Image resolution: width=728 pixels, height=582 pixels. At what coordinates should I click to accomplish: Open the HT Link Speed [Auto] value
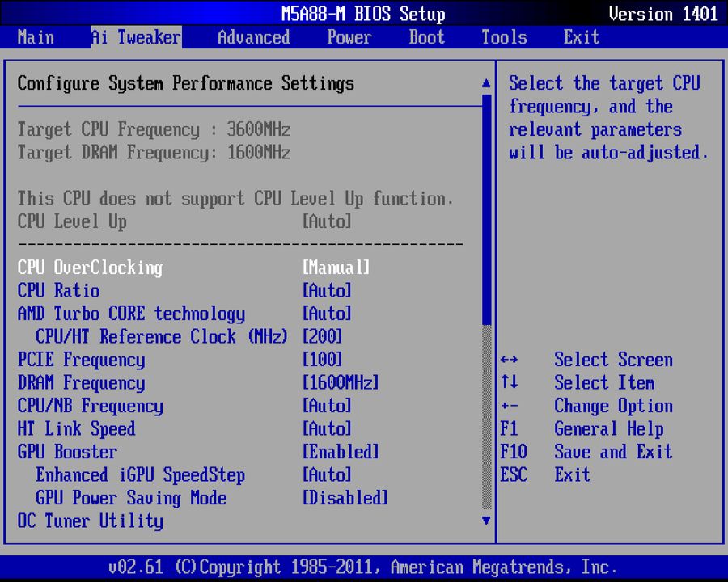click(327, 429)
